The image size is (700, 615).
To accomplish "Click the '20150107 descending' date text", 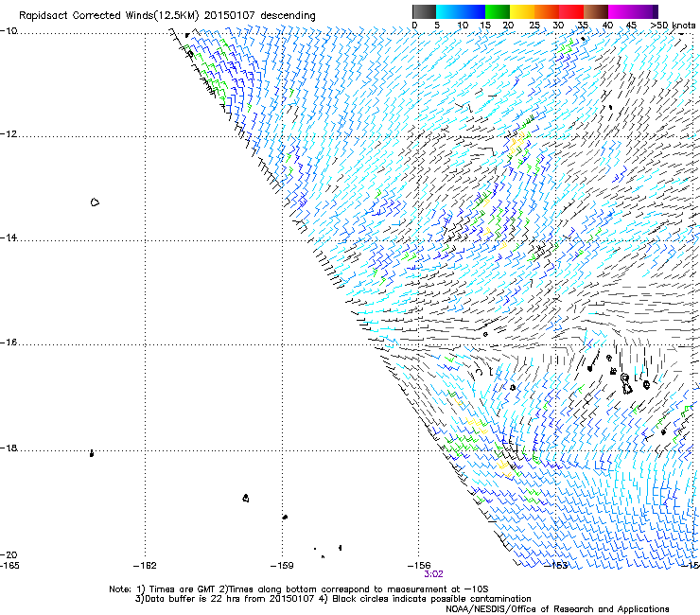I will (260, 16).
